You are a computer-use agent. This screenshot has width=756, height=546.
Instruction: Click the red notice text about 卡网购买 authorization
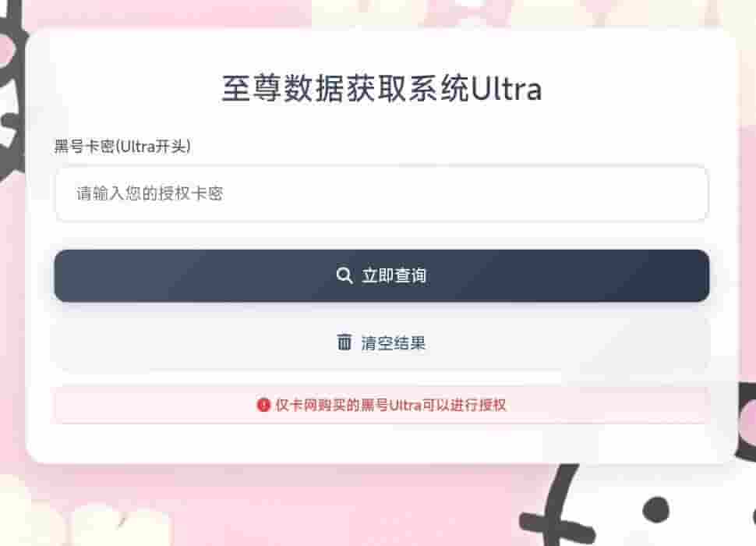[x=390, y=405]
